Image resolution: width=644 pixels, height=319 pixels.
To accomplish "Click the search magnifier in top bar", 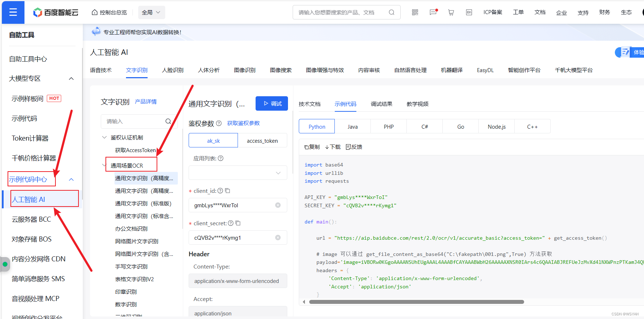I will [x=391, y=12].
